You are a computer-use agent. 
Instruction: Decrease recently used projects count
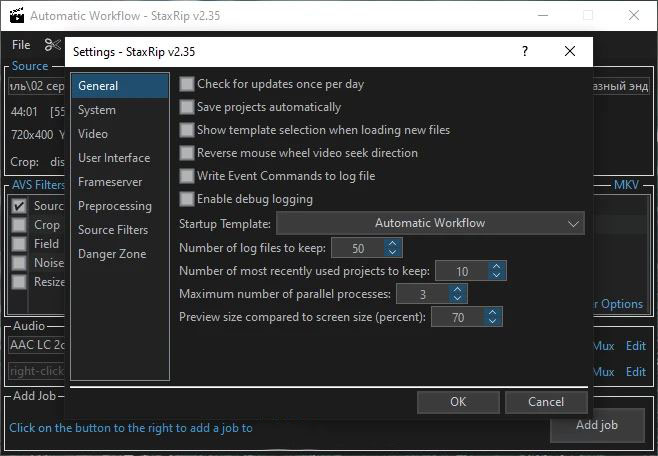click(496, 275)
